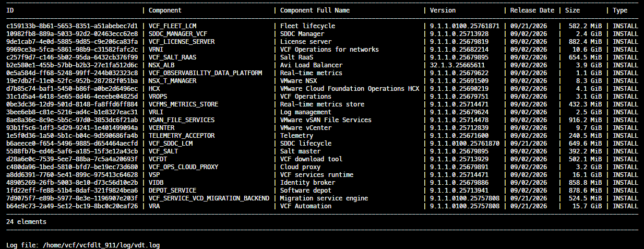Screen dimensions: 644x249
Task: Click the VCF_SDDC_LCM component cell
Action: (x=171, y=144)
